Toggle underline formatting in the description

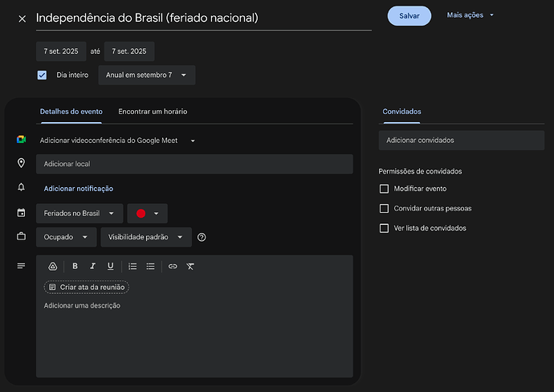(111, 266)
